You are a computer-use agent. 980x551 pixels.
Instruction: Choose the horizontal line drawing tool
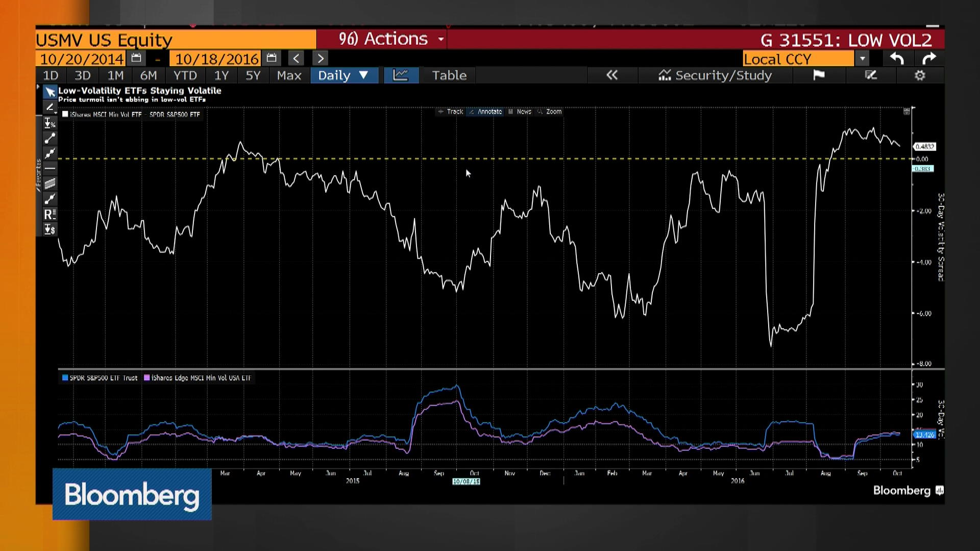[x=50, y=168]
